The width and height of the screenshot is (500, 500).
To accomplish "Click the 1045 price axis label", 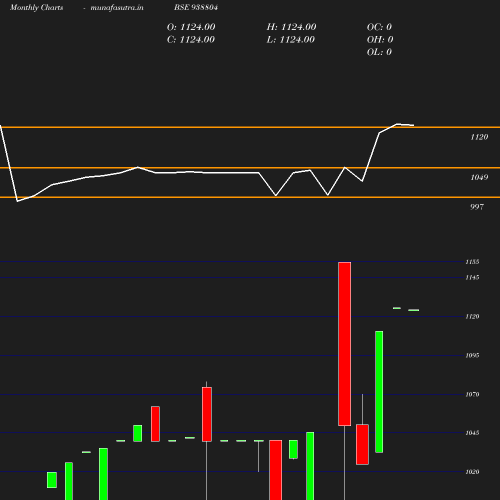I will coord(473,433).
